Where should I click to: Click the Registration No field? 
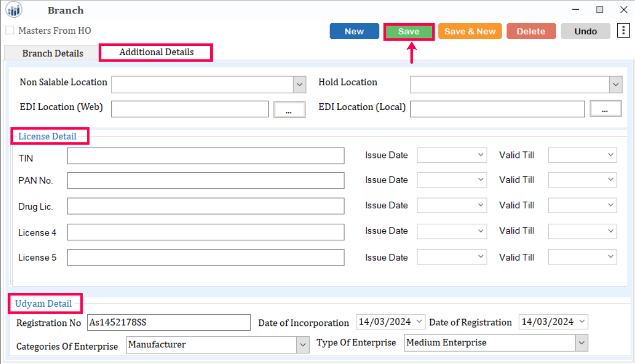click(169, 322)
